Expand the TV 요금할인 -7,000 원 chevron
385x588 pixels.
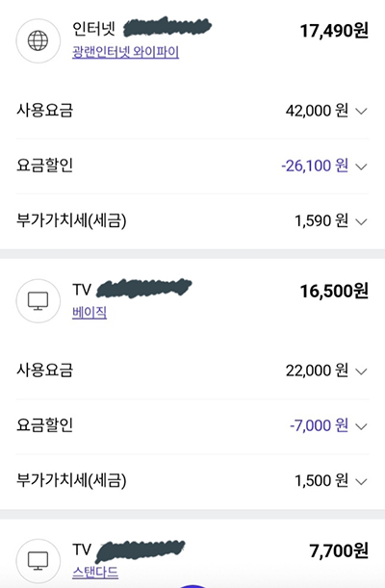pyautogui.click(x=361, y=426)
